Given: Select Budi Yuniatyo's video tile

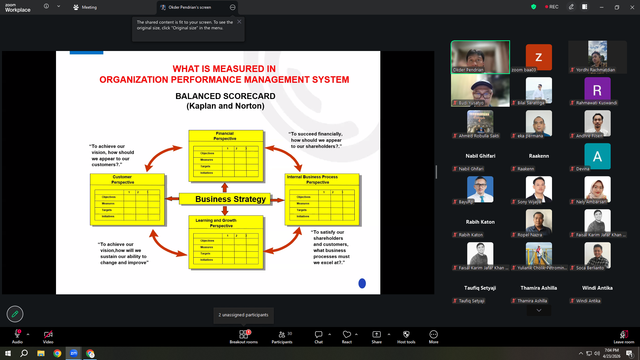Looking at the screenshot, I should [480, 90].
